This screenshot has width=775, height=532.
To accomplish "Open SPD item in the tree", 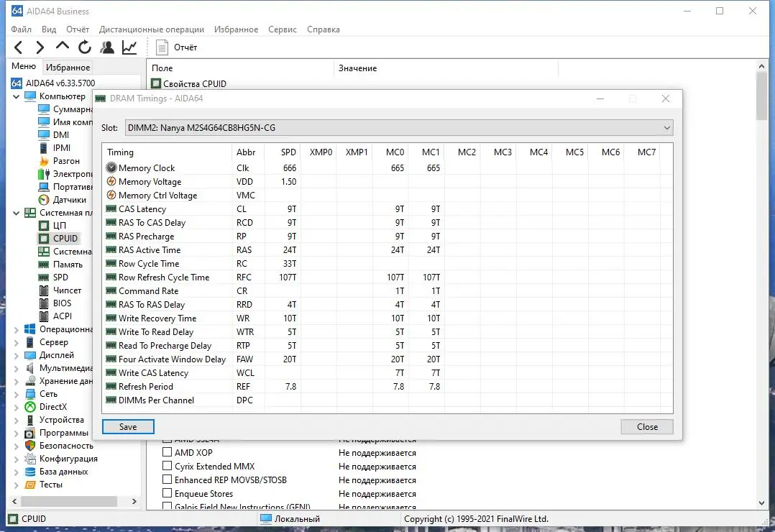I will tap(60, 278).
